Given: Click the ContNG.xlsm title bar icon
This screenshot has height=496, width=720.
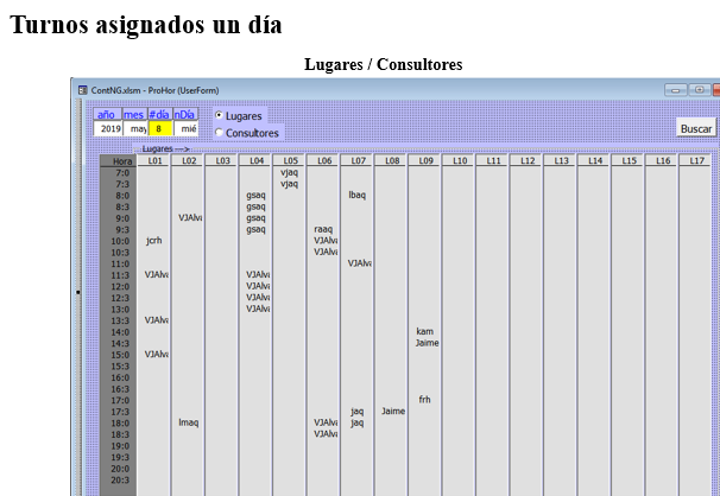Looking at the screenshot, I should (83, 90).
